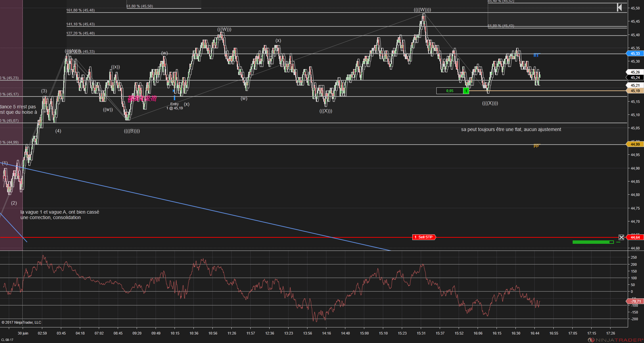Click the © 2017 NinjaTrader, LLC text
The width and height of the screenshot is (644, 343).
pos(21,322)
